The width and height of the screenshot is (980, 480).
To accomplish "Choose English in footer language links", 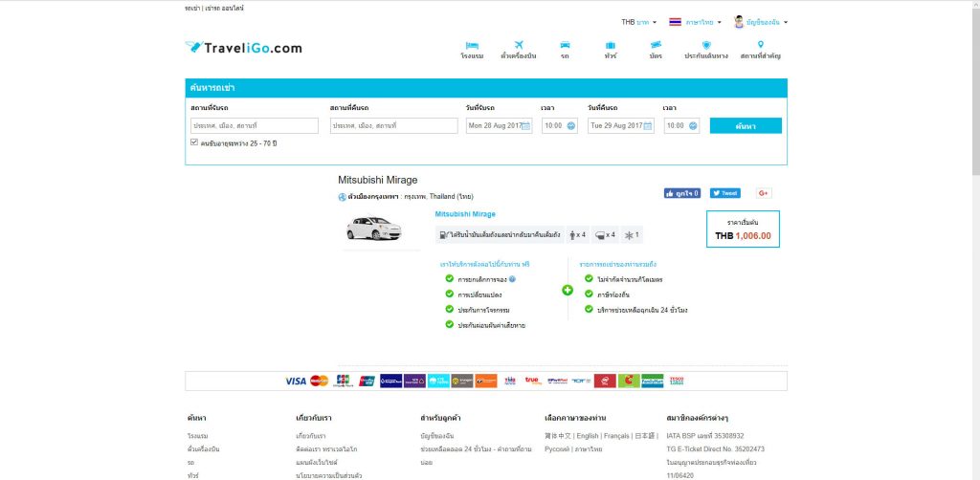I will (586, 435).
